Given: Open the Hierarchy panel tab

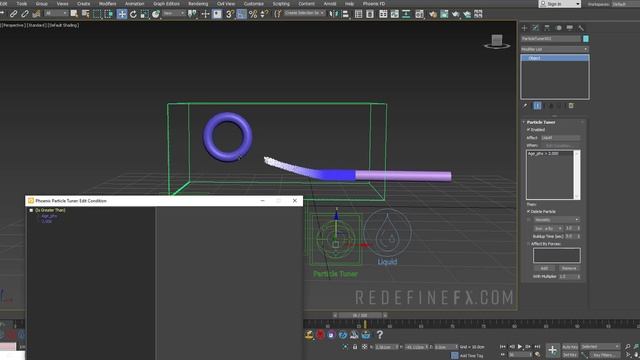Looking at the screenshot, I should [547, 28].
